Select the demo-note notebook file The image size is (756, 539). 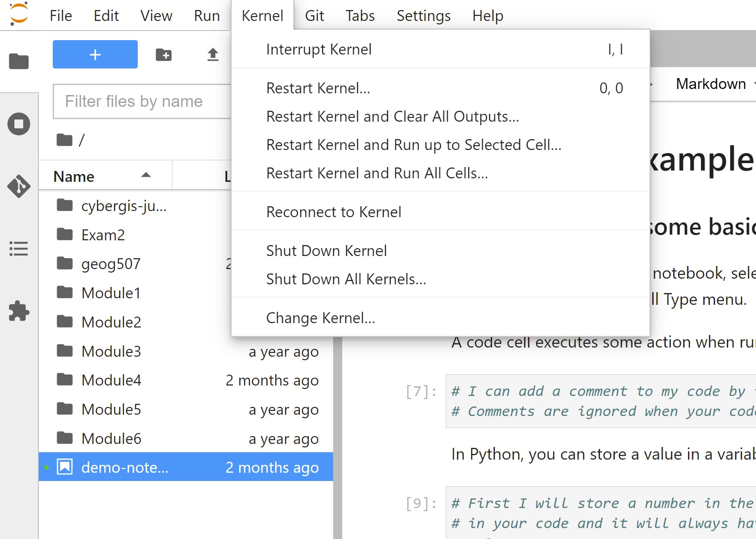[125, 467]
